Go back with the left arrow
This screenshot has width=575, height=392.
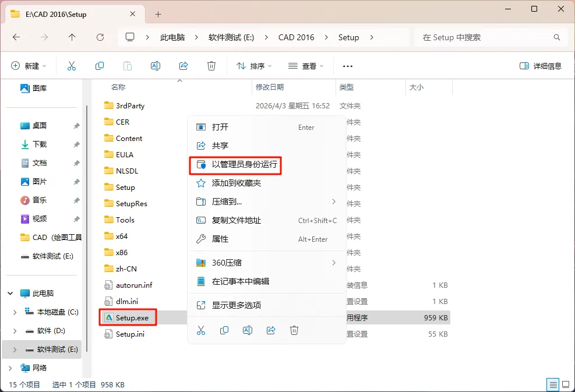coord(16,37)
